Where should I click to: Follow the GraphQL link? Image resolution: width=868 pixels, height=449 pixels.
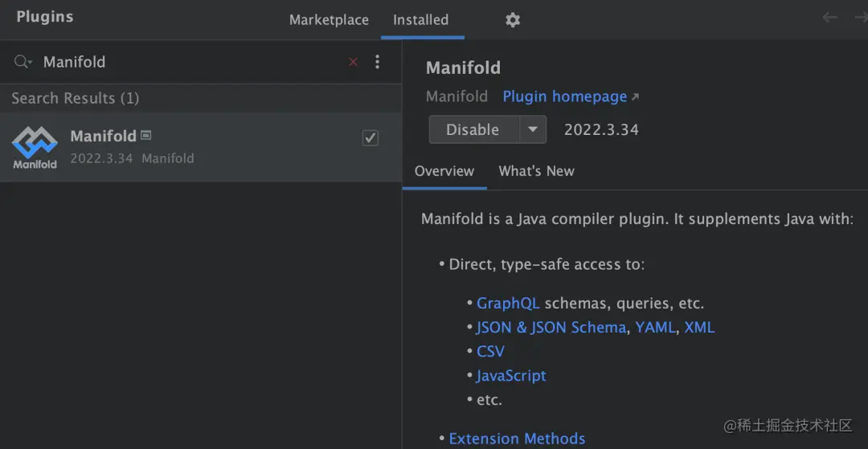pyautogui.click(x=508, y=304)
